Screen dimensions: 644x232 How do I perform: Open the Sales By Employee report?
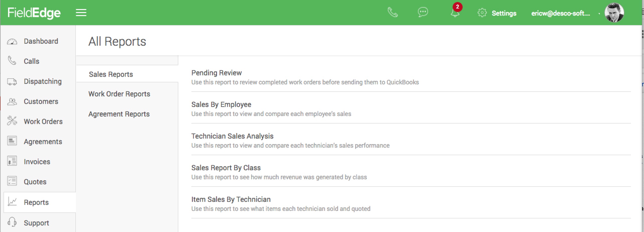pyautogui.click(x=221, y=105)
